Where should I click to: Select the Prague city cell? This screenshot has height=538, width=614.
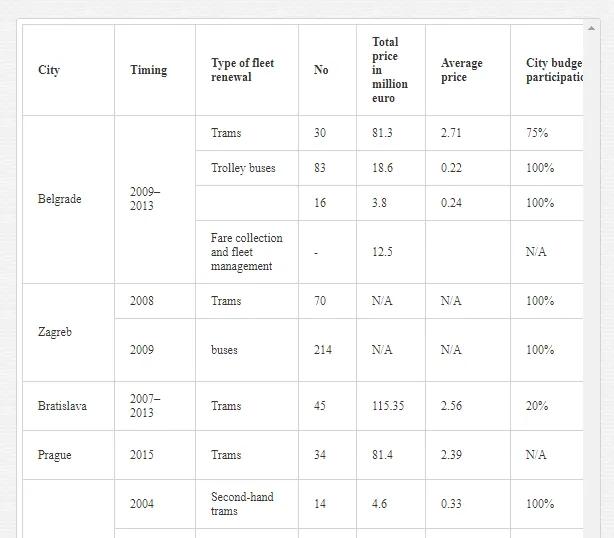55,455
